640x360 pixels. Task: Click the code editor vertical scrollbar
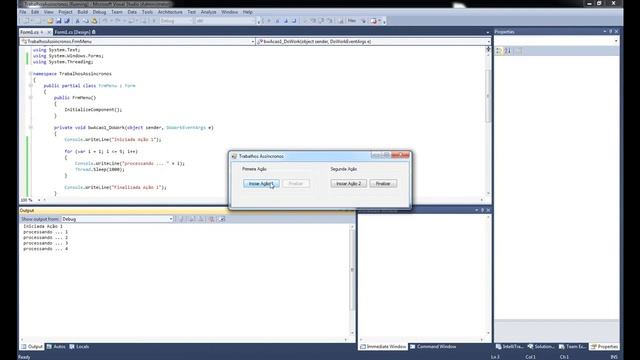(488, 121)
